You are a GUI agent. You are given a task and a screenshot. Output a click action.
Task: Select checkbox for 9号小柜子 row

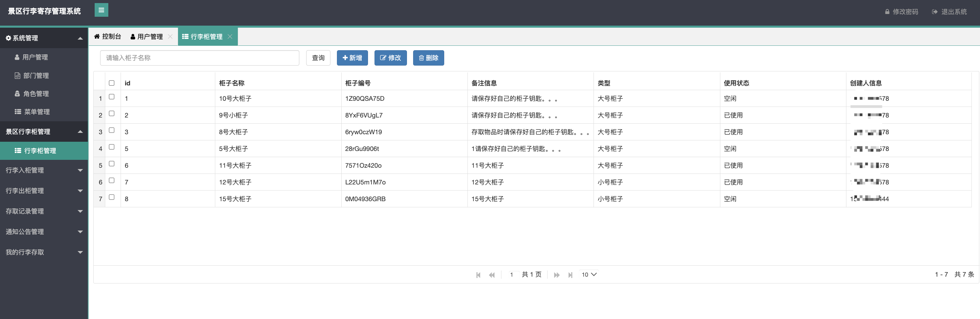pyautogui.click(x=111, y=114)
